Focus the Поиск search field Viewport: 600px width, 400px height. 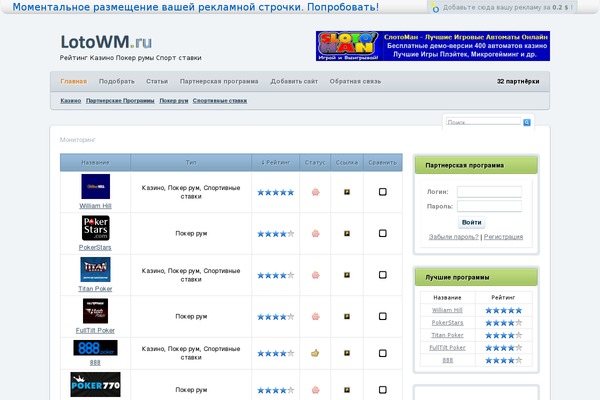click(484, 122)
